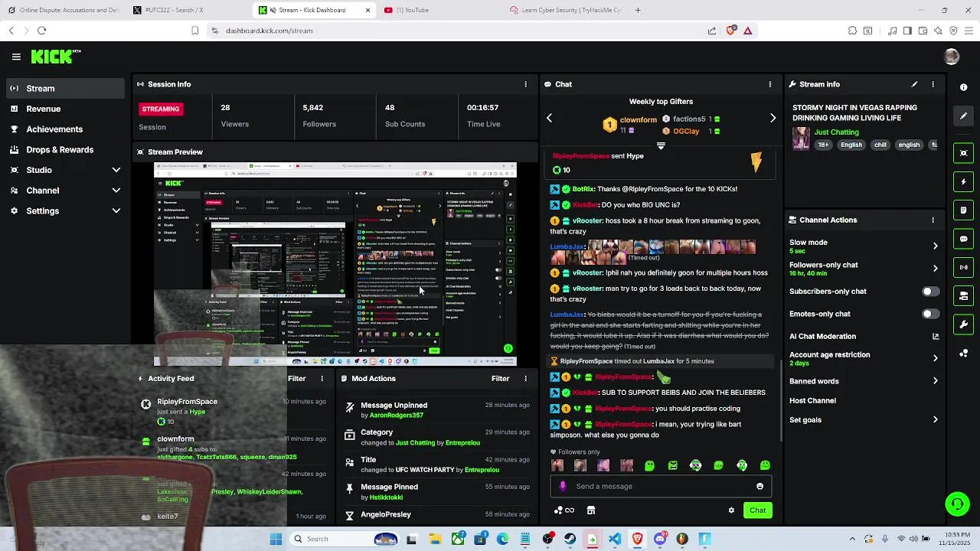Toggle the stream preview panel icon in rail
Viewport: 980px width, 551px height.
coord(964,153)
